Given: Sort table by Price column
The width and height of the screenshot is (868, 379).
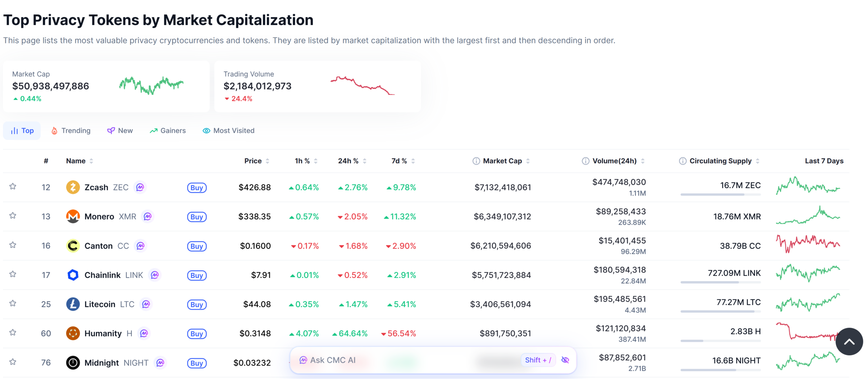Looking at the screenshot, I should pyautogui.click(x=257, y=161).
